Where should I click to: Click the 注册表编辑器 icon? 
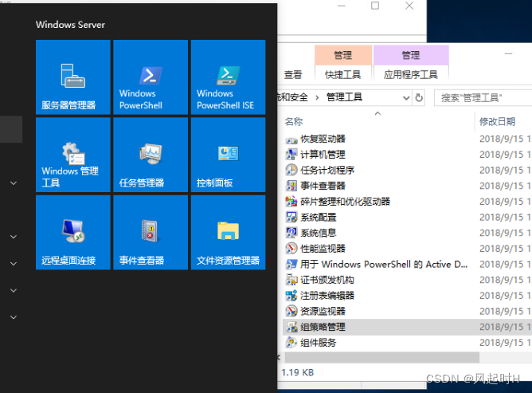click(291, 296)
